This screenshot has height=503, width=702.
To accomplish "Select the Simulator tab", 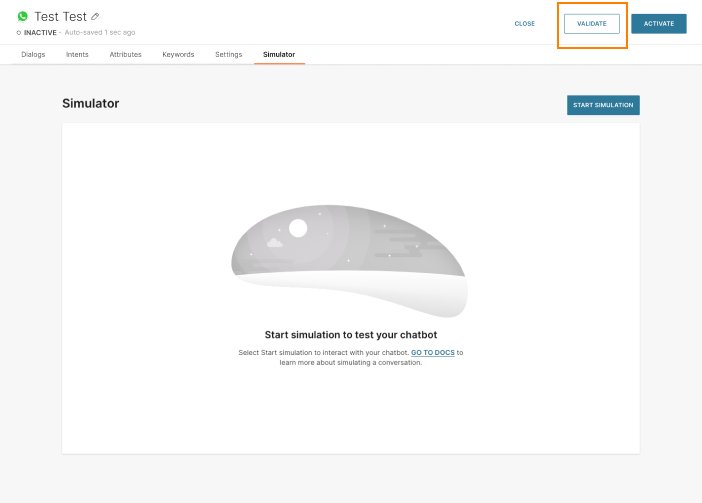I will click(279, 54).
